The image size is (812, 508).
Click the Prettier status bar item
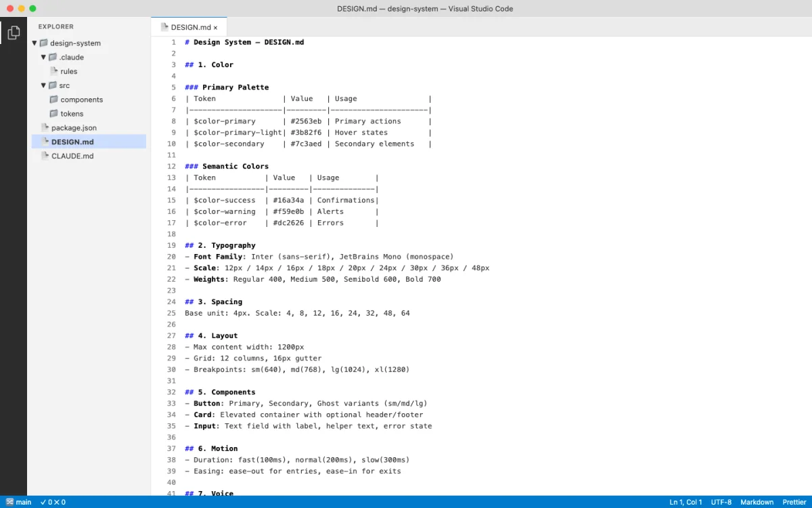pyautogui.click(x=794, y=502)
